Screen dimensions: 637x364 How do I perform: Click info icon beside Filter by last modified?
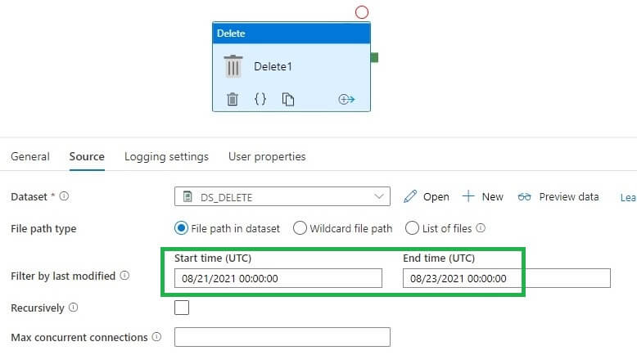(x=124, y=276)
